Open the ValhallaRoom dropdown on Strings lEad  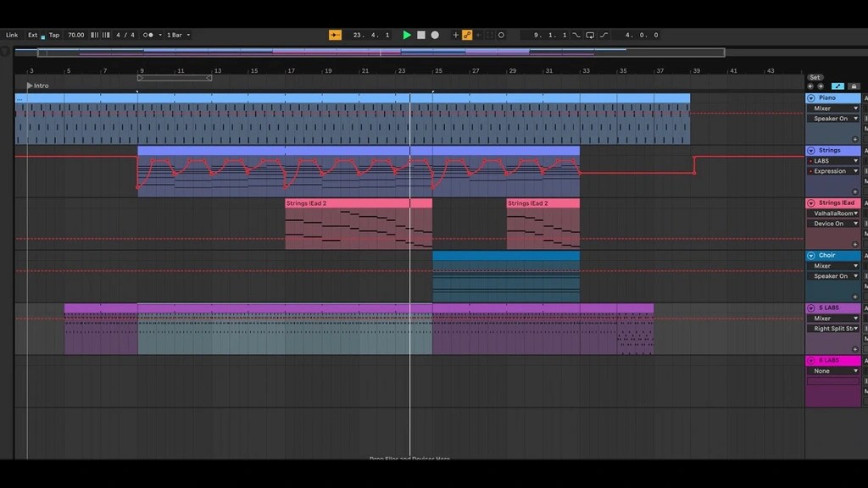tap(832, 213)
